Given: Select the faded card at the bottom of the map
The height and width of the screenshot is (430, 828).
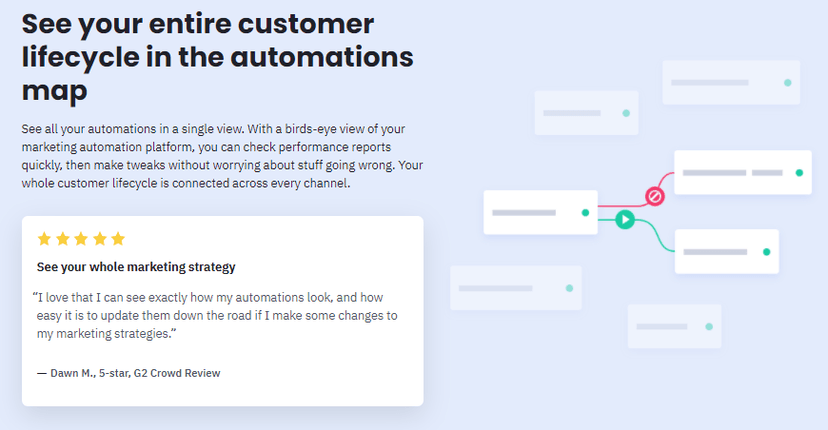Looking at the screenshot, I should click(x=674, y=326).
